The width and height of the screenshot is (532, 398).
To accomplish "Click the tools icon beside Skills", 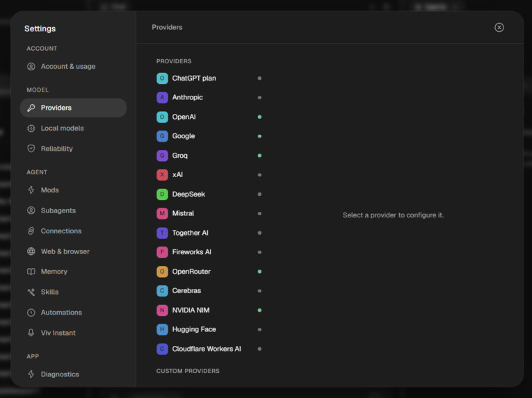I will pos(31,292).
